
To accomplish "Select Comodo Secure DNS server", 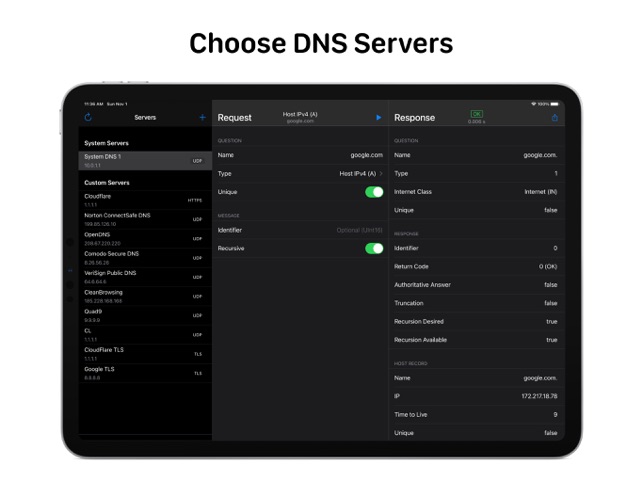I will pos(145,258).
